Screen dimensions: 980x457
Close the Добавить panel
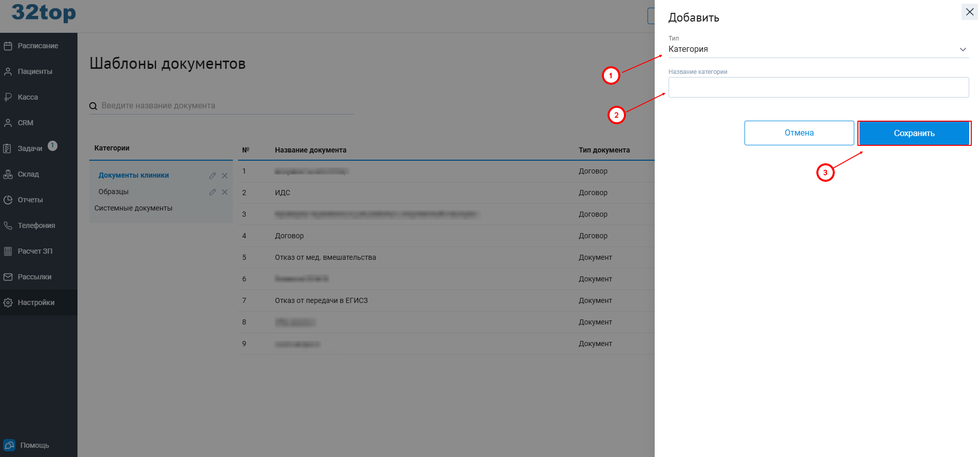point(969,12)
